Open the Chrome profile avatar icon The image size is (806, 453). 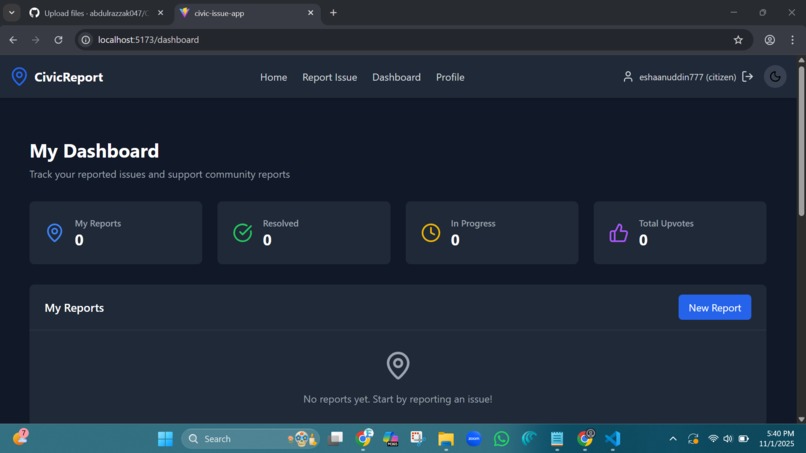coord(770,40)
